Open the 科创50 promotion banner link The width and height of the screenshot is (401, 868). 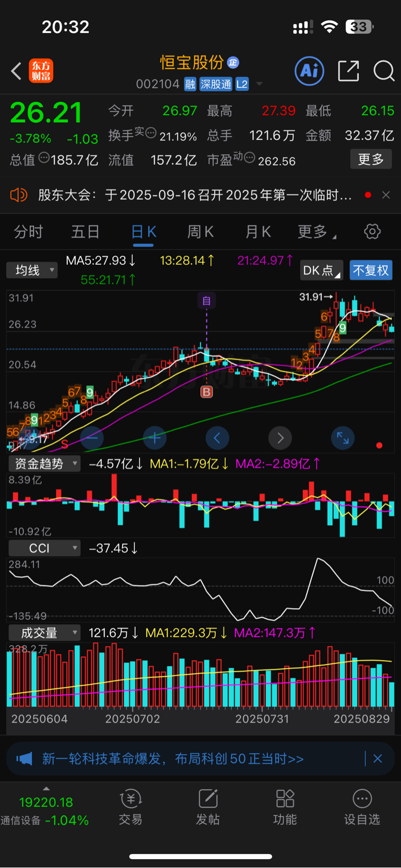point(173,758)
